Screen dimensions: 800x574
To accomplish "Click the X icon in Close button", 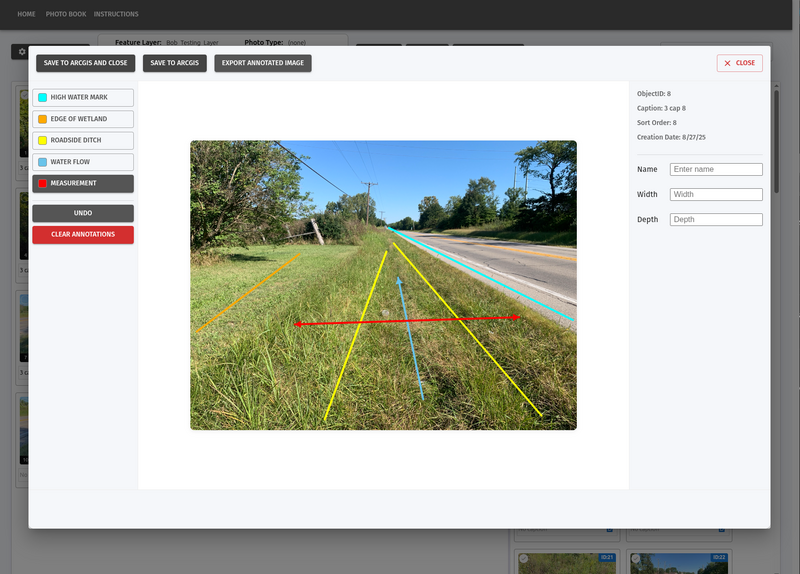I will pyautogui.click(x=728, y=63).
